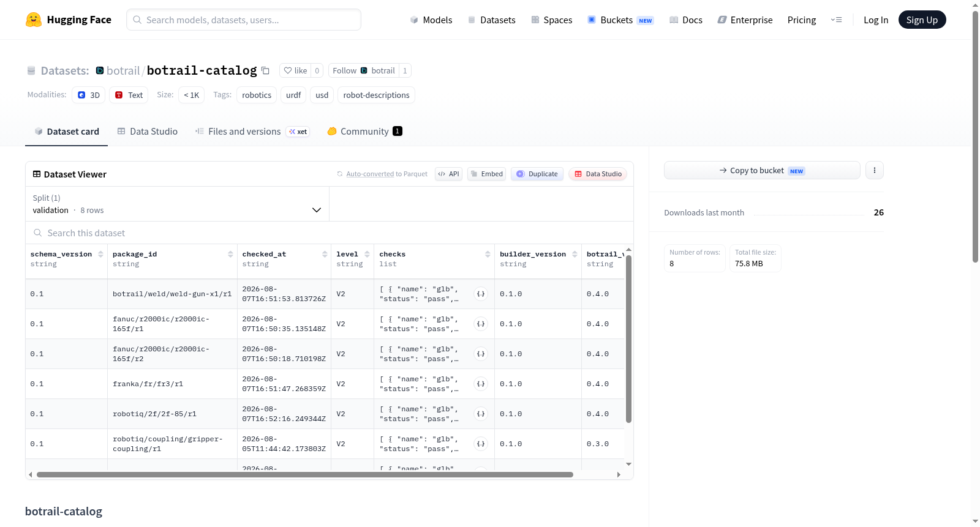Switch to the Data Studio tab
The image size is (980, 527).
click(148, 131)
